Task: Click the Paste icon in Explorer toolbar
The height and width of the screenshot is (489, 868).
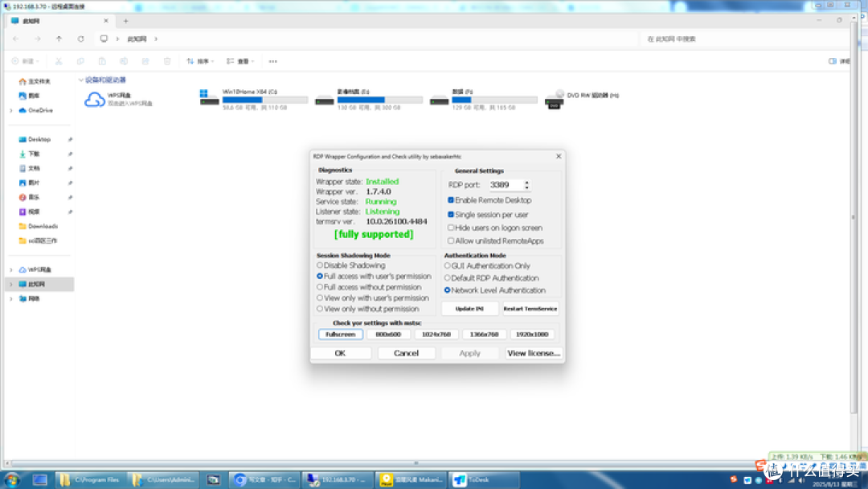Action: click(102, 61)
